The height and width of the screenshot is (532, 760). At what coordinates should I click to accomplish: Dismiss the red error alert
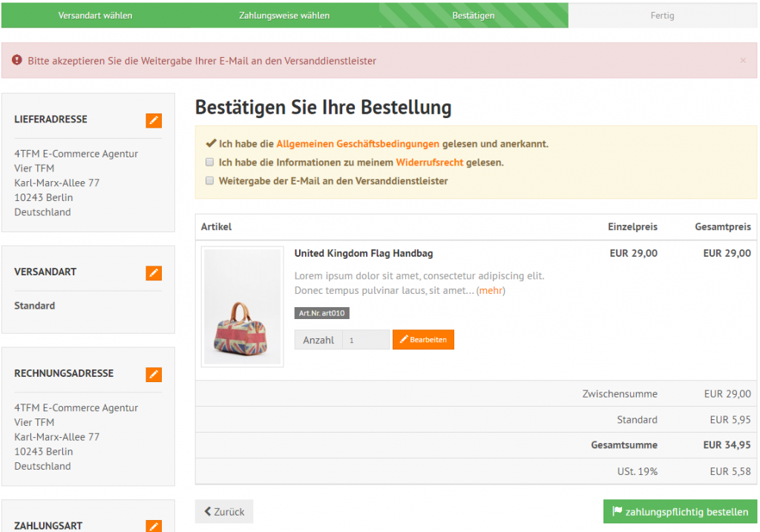(x=743, y=61)
